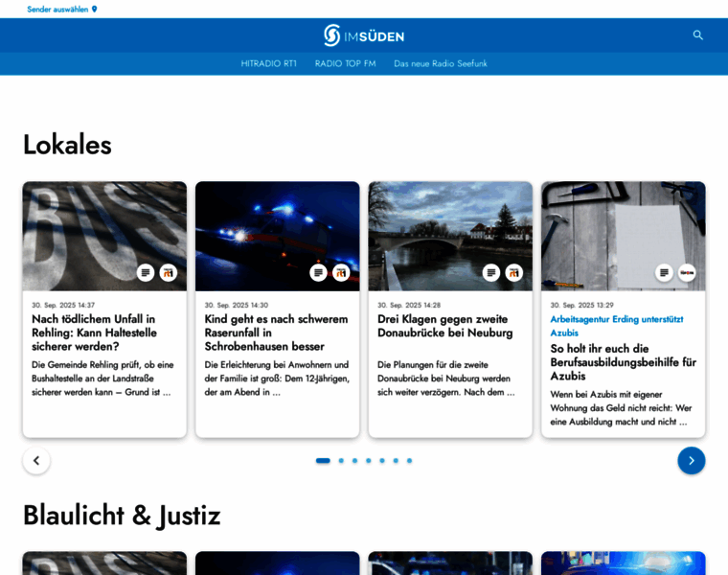This screenshot has width=728, height=575.
Task: Click article text icon on the Schrobenhausen card
Action: (318, 273)
